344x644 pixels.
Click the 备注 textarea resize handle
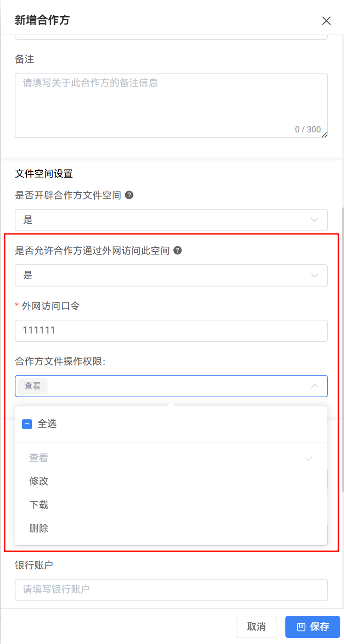[x=324, y=135]
